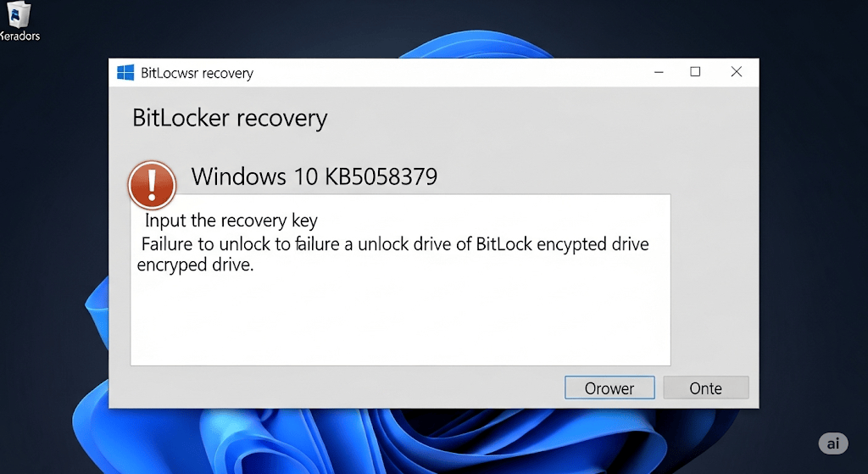
Task: Click the Windows logo in dialog title bar
Action: (125, 73)
